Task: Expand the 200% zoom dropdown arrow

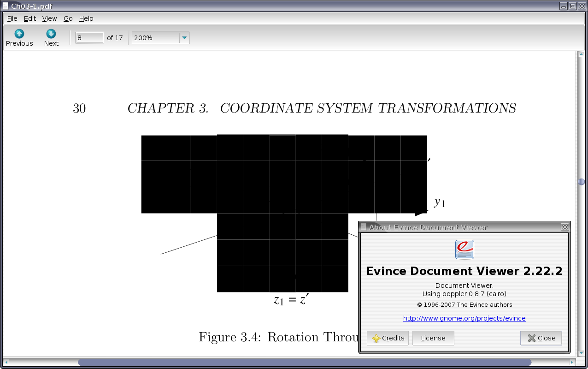Action: coord(184,38)
